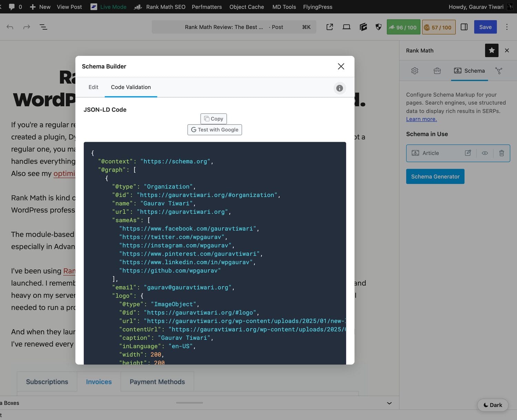Open Rank Math General settings gear tab
Image resolution: width=517 pixels, height=420 pixels.
pos(415,71)
